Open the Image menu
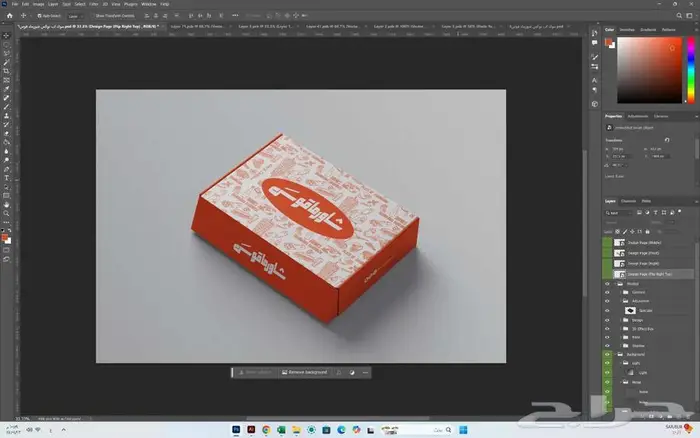Viewport: 700px width, 438px height. tap(38, 4)
